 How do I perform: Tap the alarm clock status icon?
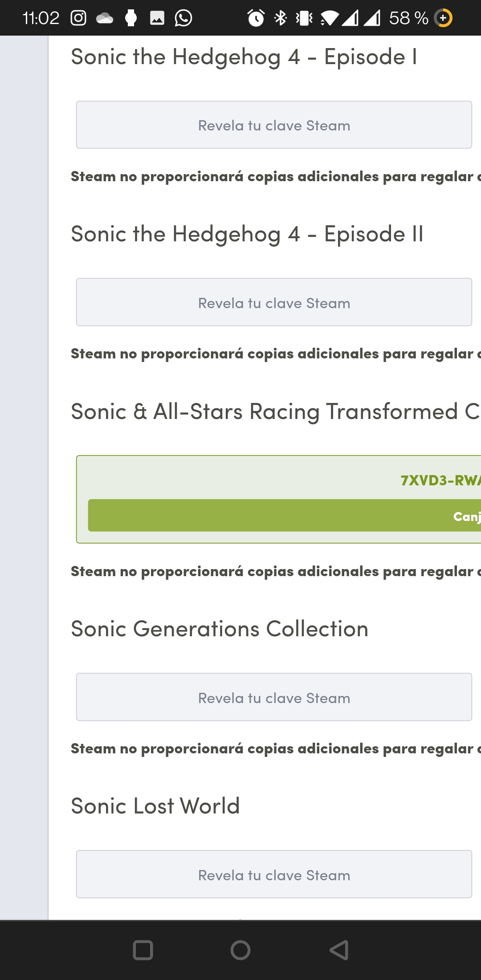(256, 18)
